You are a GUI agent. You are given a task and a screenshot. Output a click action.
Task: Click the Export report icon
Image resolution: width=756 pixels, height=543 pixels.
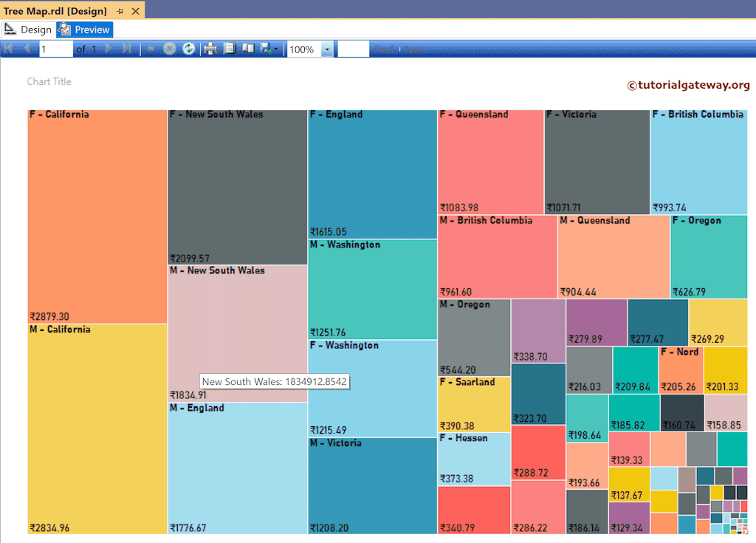point(263,49)
